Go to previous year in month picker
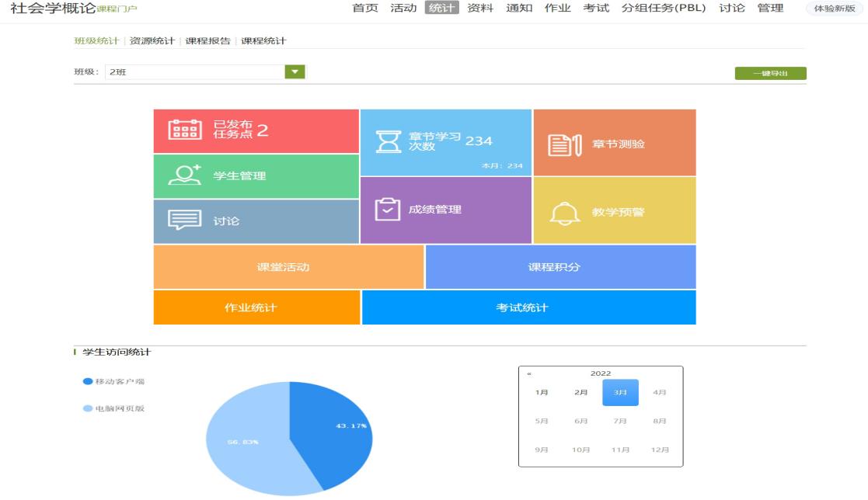 click(529, 373)
